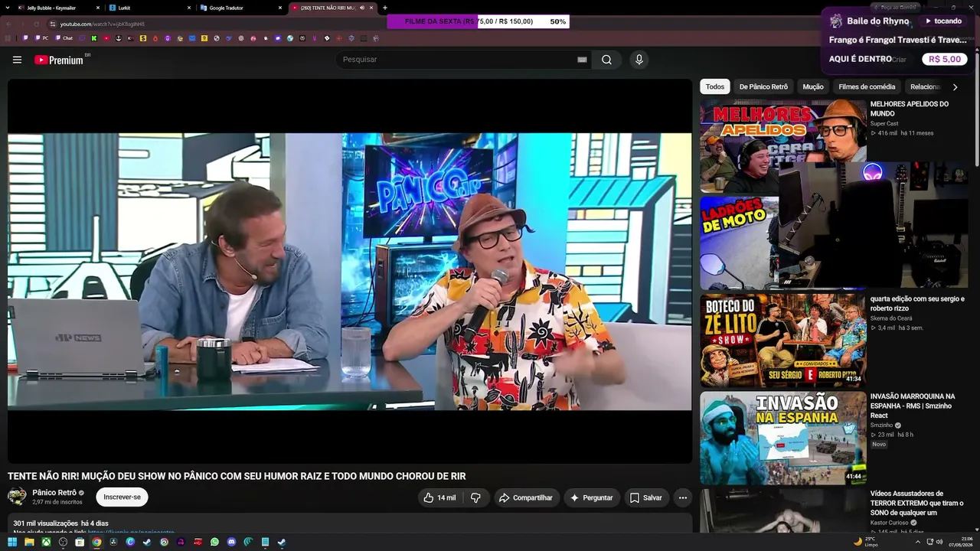Show more filter chips with the arrow
This screenshot has width=980, height=551.
[x=955, y=87]
